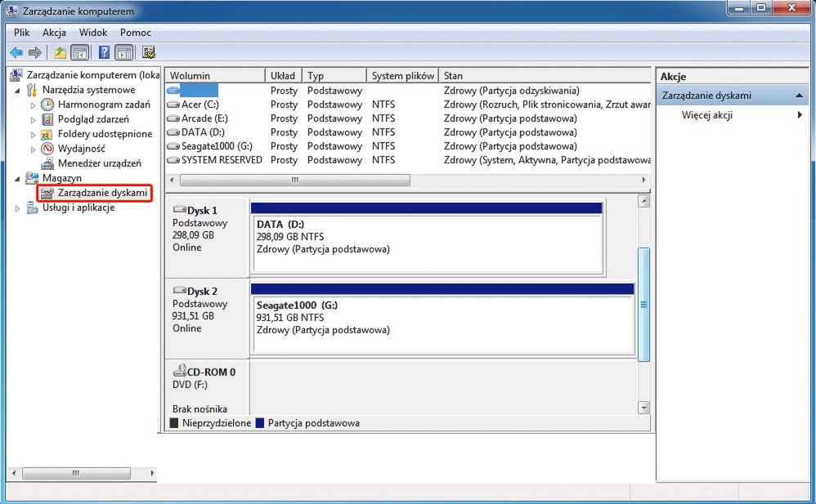Click the disk view vertical scrollbar thumb
816x504 pixels.
[x=643, y=305]
